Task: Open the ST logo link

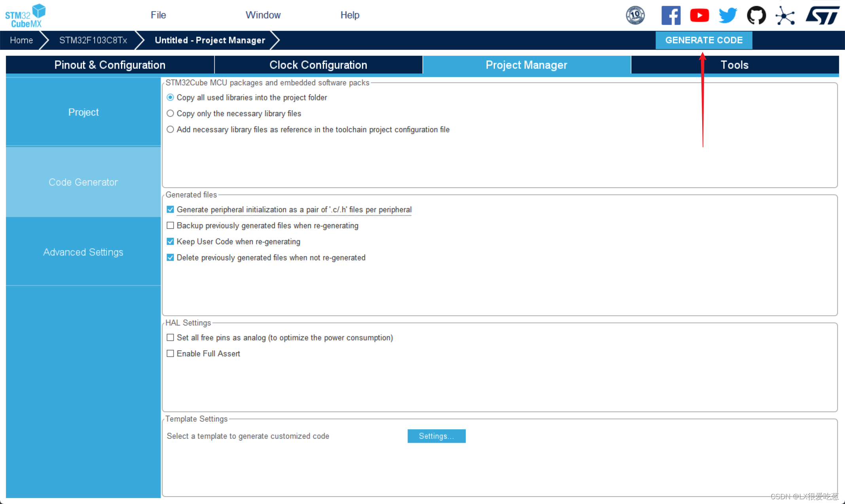Action: tap(822, 15)
